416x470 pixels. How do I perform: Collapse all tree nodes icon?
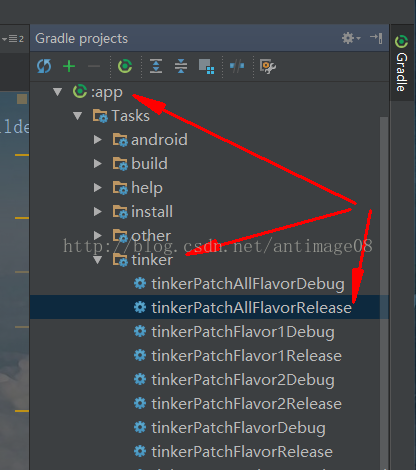pyautogui.click(x=181, y=66)
